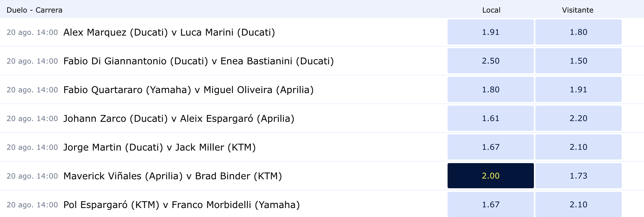Pick Fabio Di Giannantonio at 2.50
644x217 pixels.
pyautogui.click(x=490, y=61)
